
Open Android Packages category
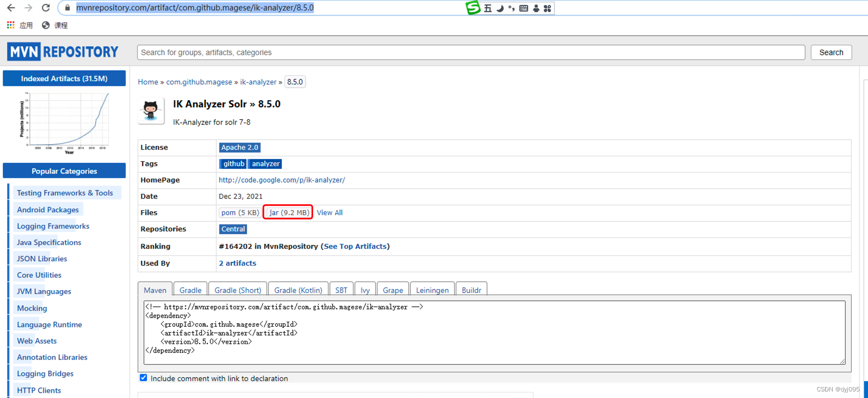tap(48, 210)
